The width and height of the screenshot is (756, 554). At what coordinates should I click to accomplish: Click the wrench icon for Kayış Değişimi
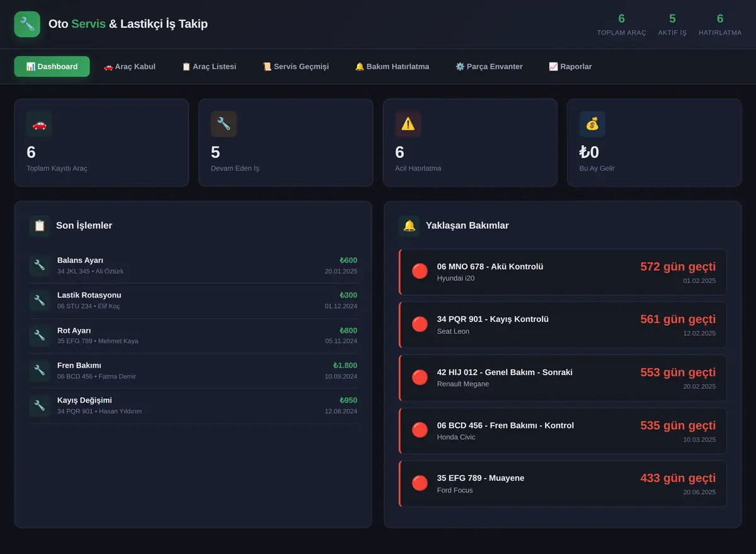[40, 405]
